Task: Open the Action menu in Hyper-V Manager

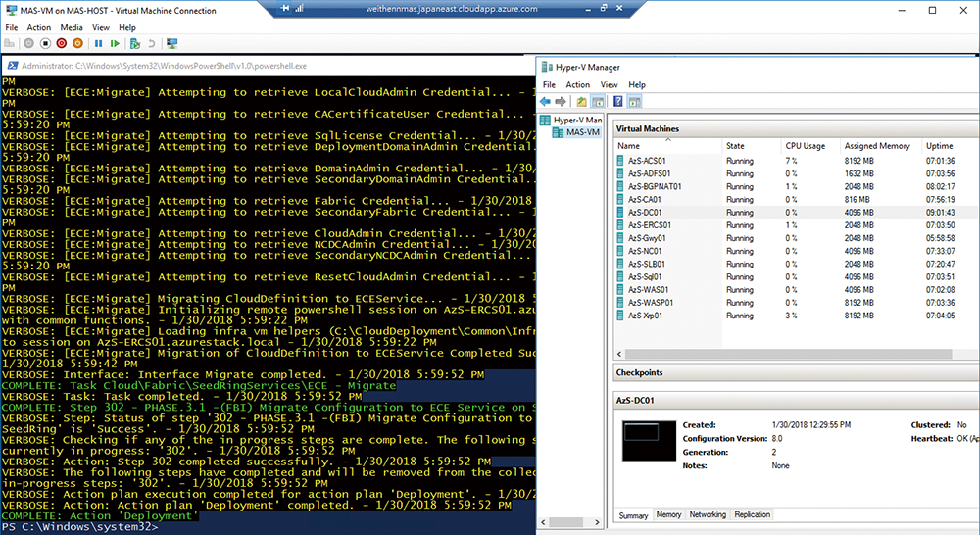Action: point(577,85)
